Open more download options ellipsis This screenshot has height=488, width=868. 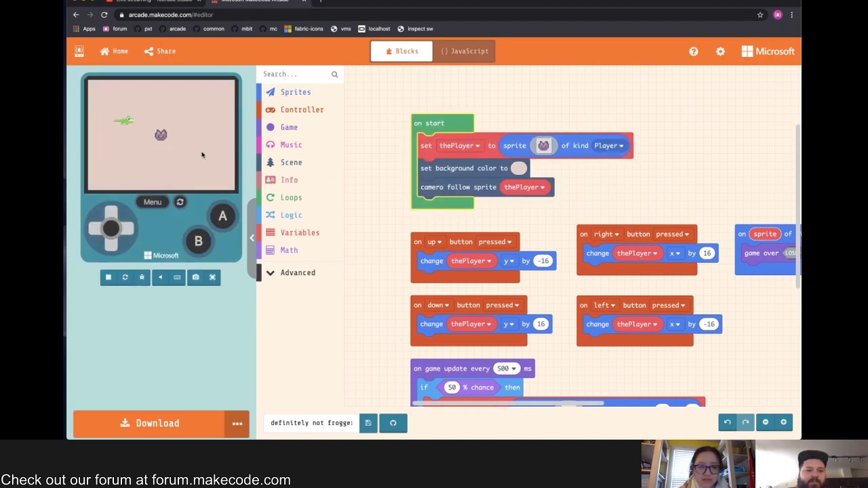coord(237,424)
